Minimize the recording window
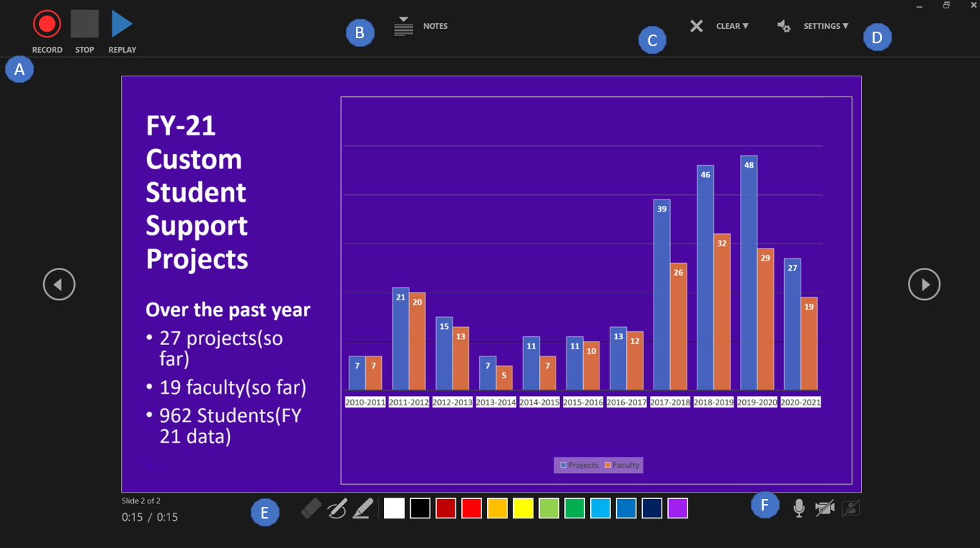The height and width of the screenshot is (548, 980). [919, 6]
